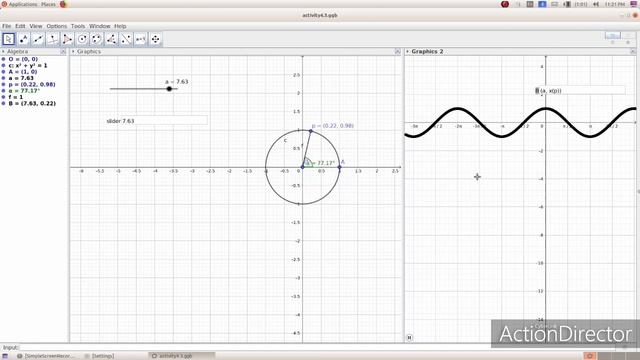
Task: Toggle visibility of segment f = 1
Action: pyautogui.click(x=4, y=97)
